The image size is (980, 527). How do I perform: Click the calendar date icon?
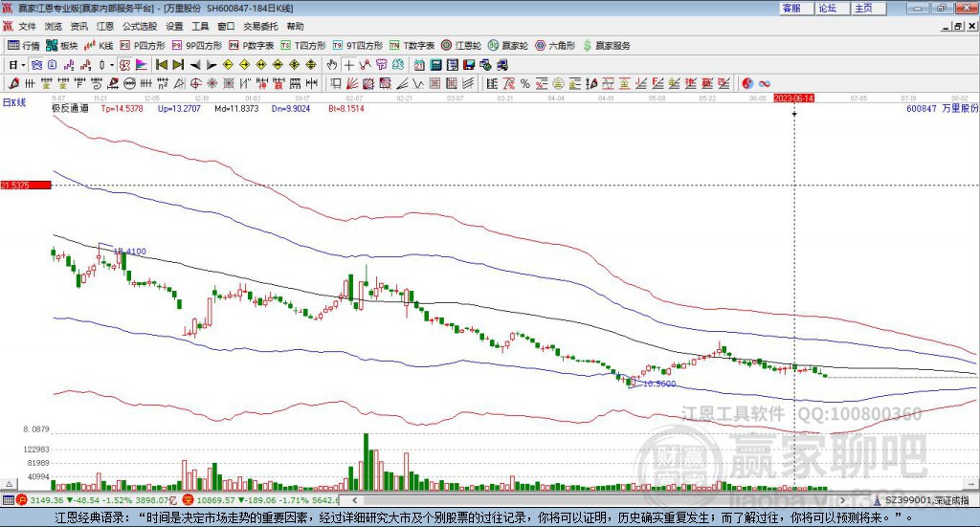[419, 65]
